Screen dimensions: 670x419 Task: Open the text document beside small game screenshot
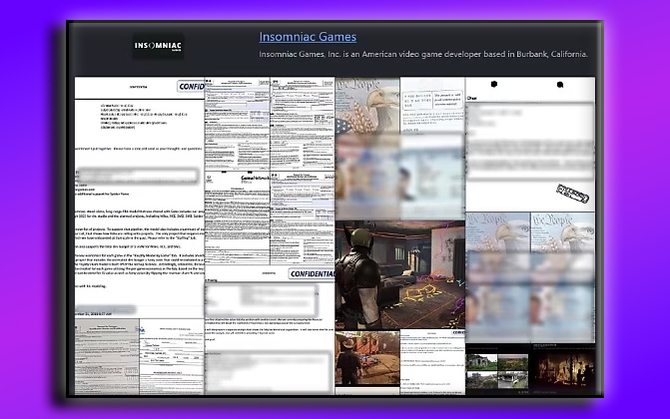[432, 362]
